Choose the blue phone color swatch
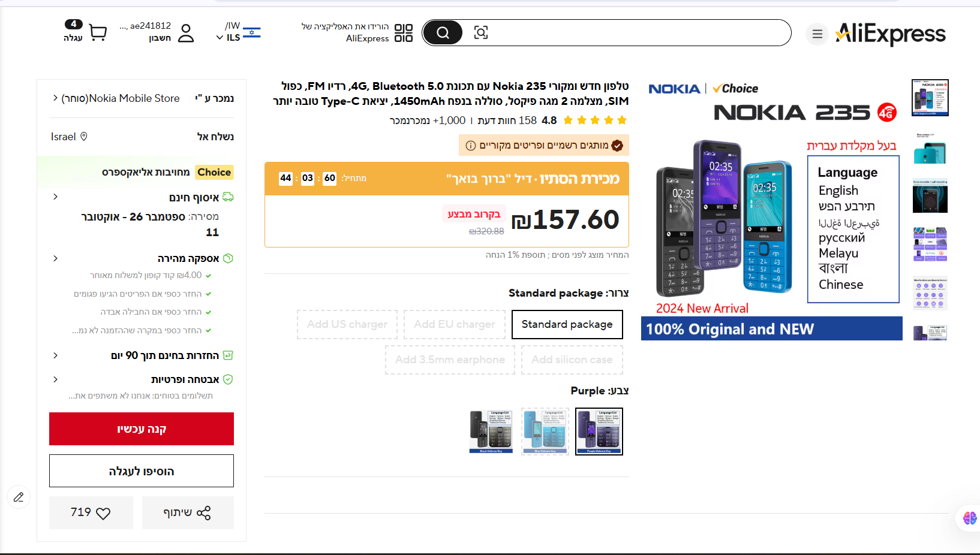The width and height of the screenshot is (980, 555). pyautogui.click(x=545, y=431)
